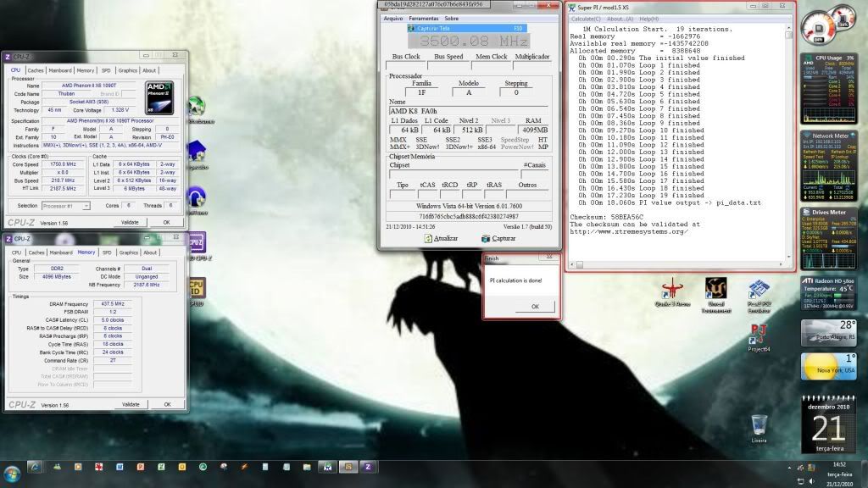Select the Project64 desktop icon

(759, 337)
